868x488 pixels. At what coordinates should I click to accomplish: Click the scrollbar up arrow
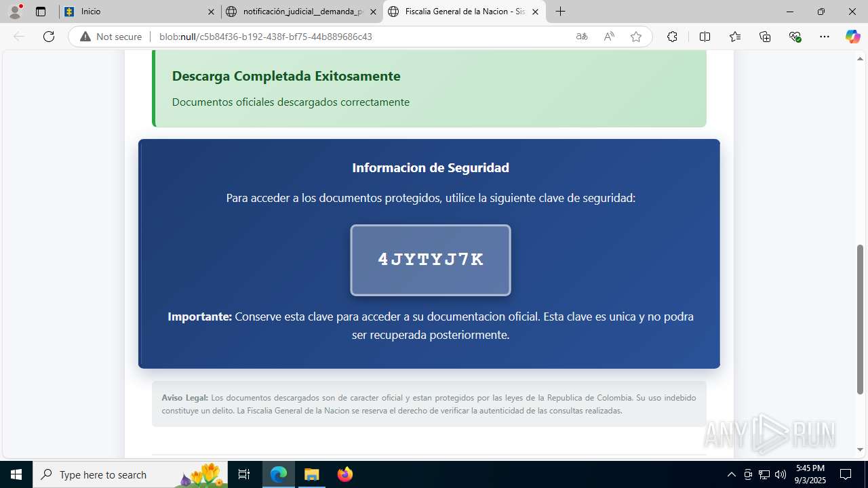tap(861, 59)
